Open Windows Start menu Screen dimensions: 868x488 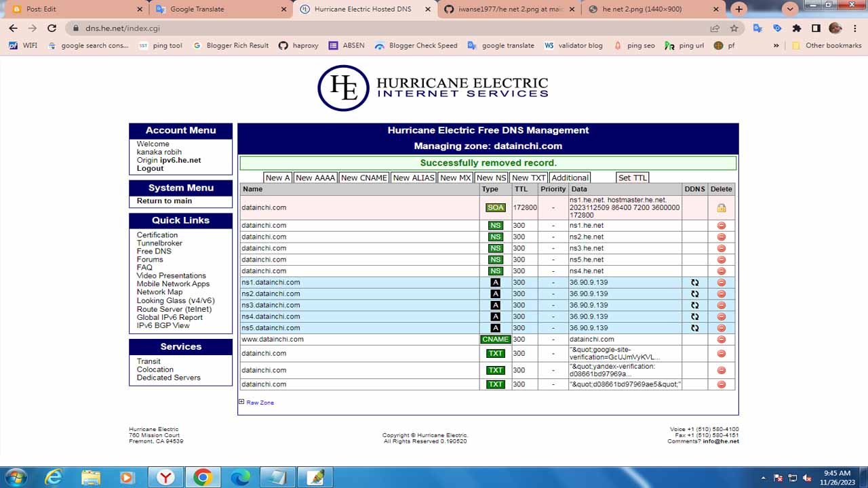click(16, 477)
